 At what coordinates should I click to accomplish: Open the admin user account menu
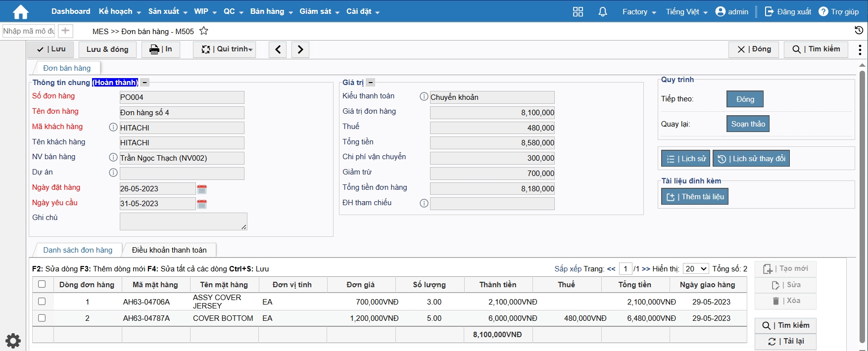[732, 12]
